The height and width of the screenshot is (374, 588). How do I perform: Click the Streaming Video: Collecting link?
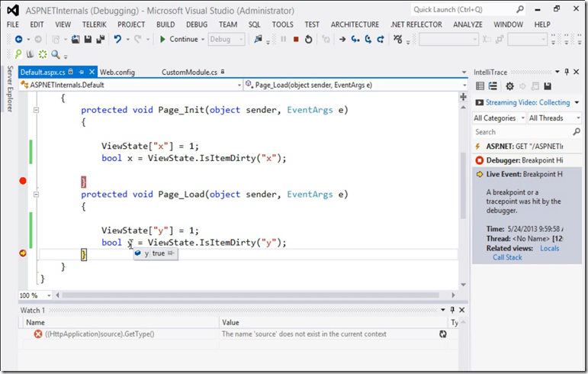coord(528,102)
